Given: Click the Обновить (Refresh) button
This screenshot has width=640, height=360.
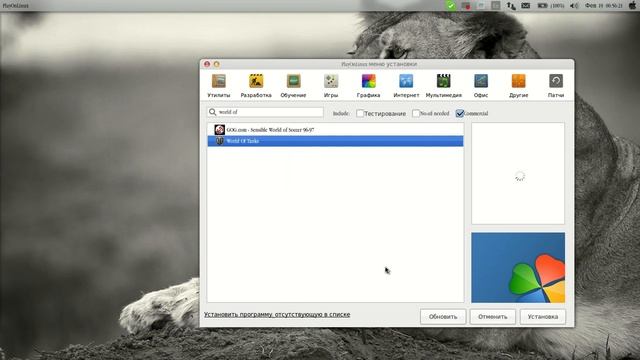Looking at the screenshot, I should 443,317.
